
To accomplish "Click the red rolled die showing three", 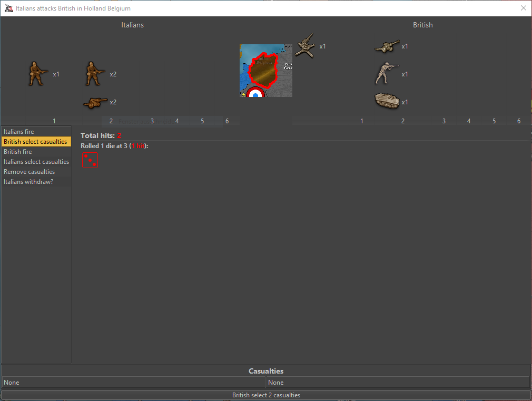I will tap(90, 161).
